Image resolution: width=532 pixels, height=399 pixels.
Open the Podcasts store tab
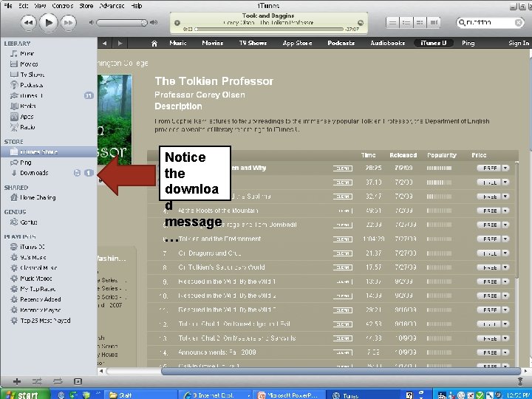pyautogui.click(x=341, y=43)
